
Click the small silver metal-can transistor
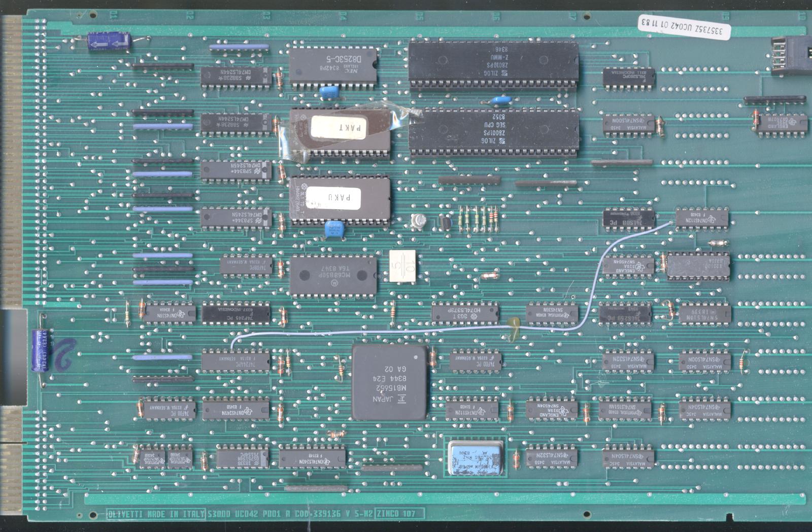pyautogui.click(x=418, y=221)
